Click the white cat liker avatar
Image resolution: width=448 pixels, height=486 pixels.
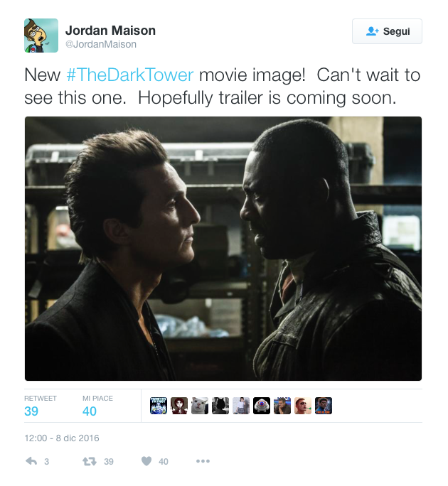[x=200, y=406]
